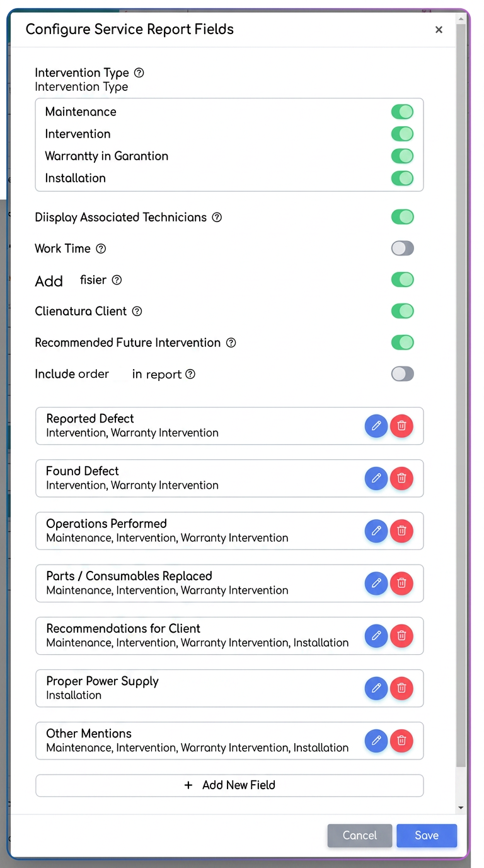Screen dimensions: 484x868
Task: Edit the Operations Performed field
Action: tap(376, 531)
